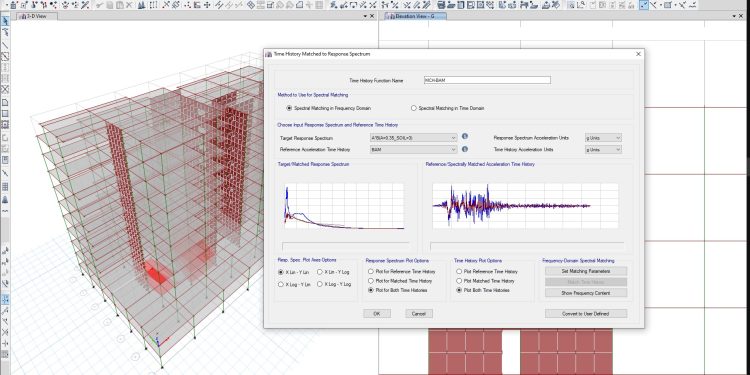Click Set Matching Parameters
This screenshot has width=750, height=375.
pyautogui.click(x=586, y=271)
